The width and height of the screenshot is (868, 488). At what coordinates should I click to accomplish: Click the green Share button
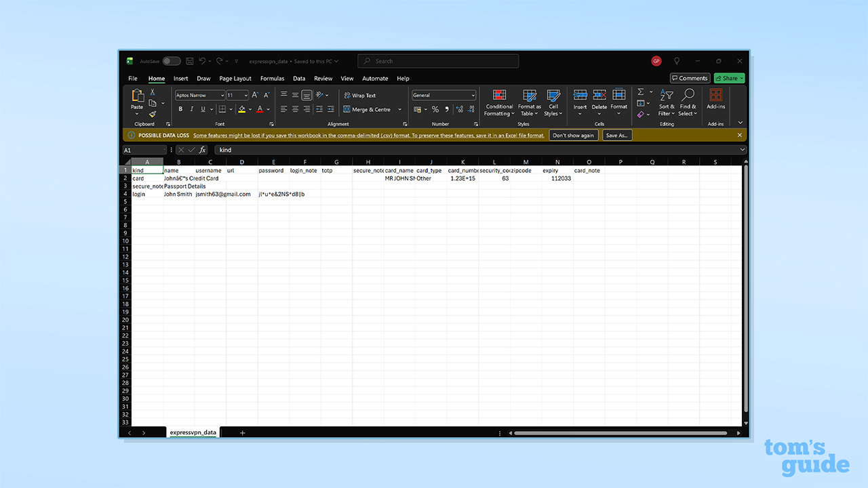pyautogui.click(x=729, y=79)
